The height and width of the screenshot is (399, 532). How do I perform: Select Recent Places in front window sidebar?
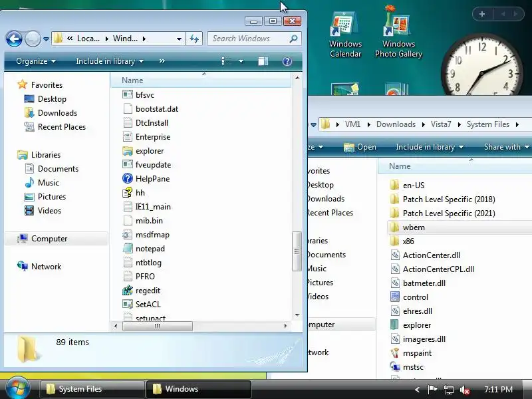coord(61,127)
